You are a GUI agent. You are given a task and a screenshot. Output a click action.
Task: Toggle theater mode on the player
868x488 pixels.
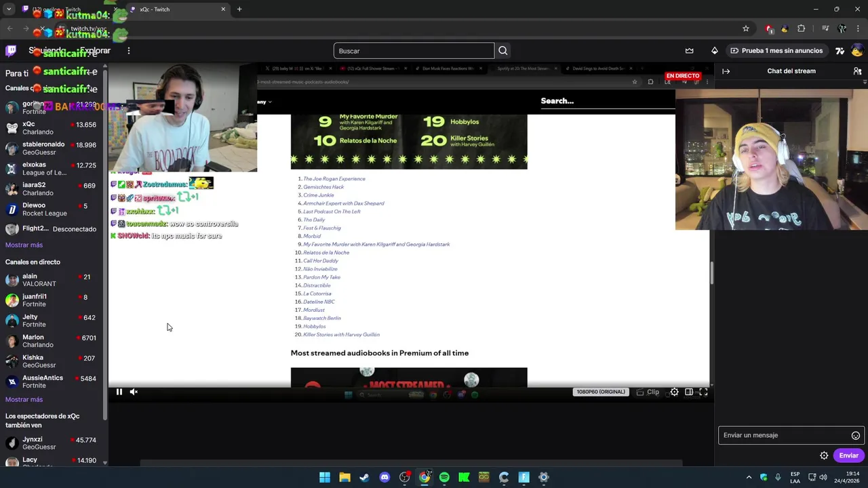(689, 392)
